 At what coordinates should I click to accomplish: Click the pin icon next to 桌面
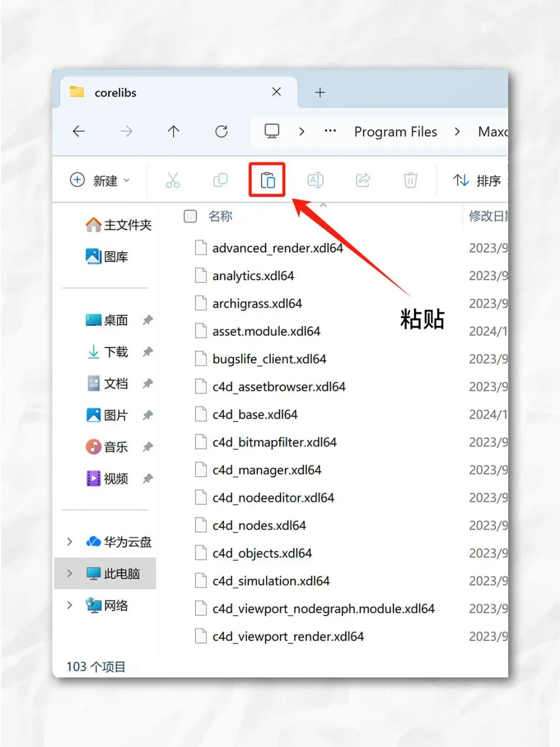pos(148,320)
